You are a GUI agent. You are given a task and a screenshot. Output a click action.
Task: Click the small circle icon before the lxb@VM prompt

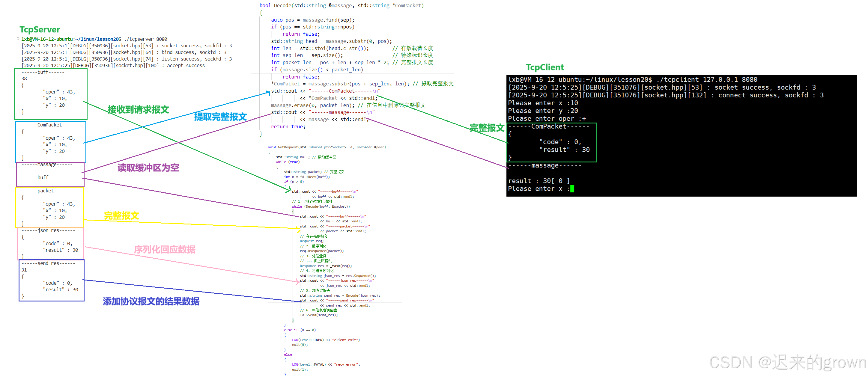tap(18, 39)
